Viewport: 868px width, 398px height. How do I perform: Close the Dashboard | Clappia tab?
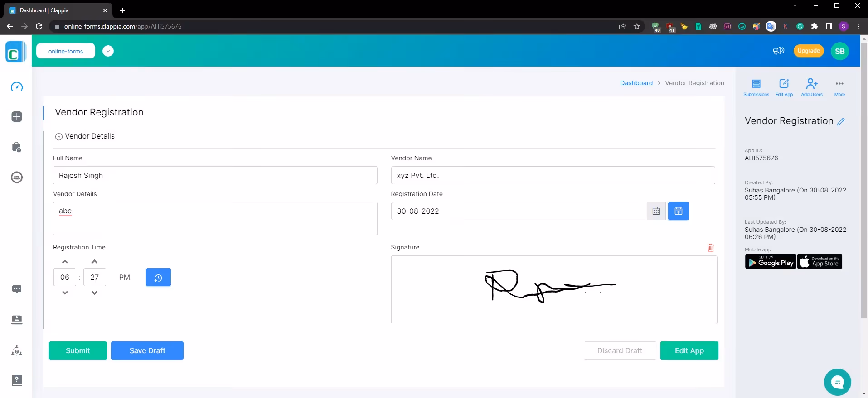coord(105,10)
